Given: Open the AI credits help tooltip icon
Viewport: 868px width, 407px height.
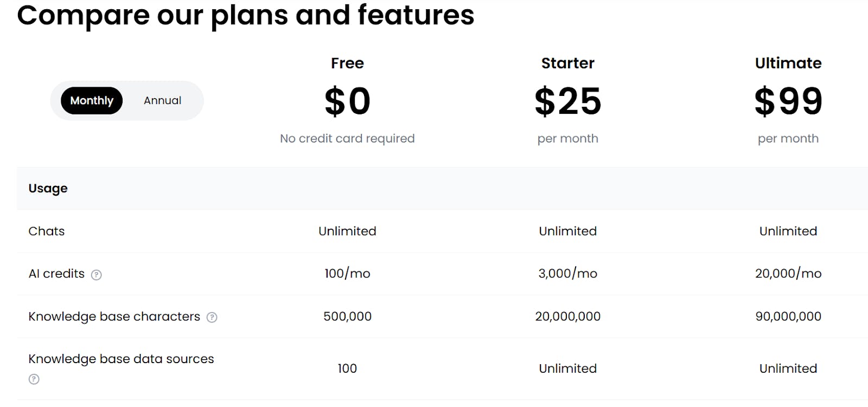Looking at the screenshot, I should [96, 275].
